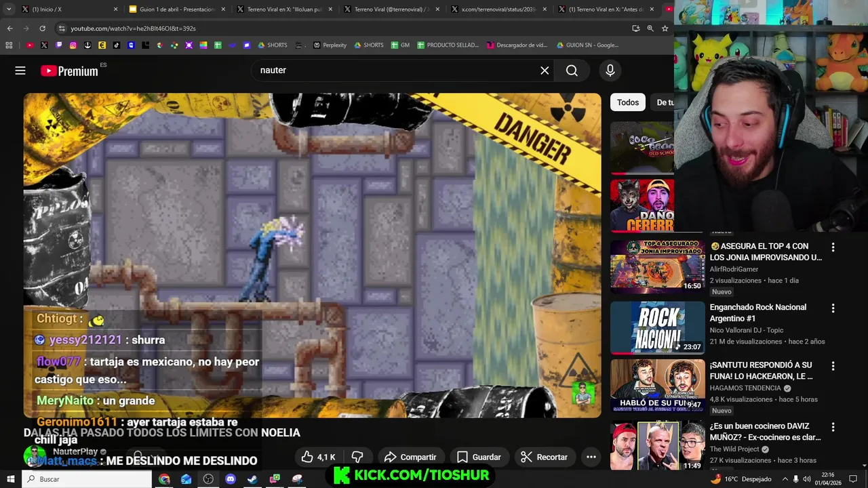Open more actions ellipsis under the video
Viewport: 868px width, 488px height.
591,457
